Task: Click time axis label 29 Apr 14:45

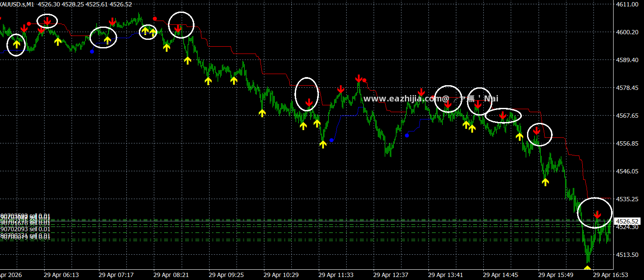Action: pyautogui.click(x=500, y=275)
